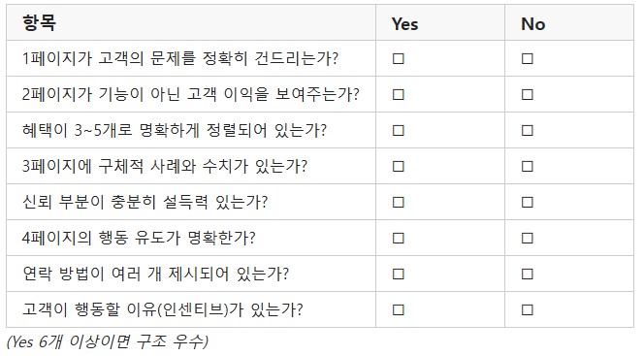
Task: Check Yes for 1페이지가 고객의 문제를 정확히 건드리는가
Action: click(x=398, y=59)
